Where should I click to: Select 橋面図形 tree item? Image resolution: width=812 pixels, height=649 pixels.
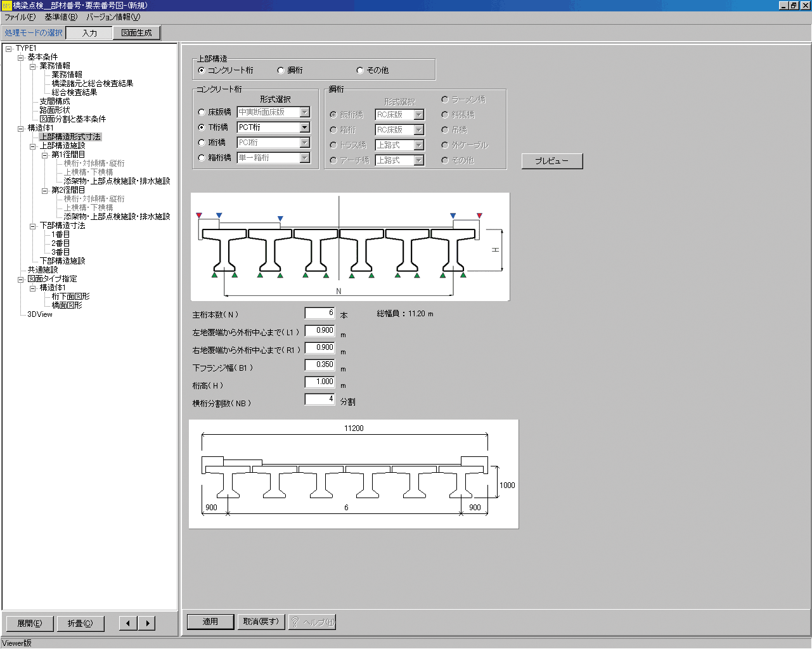[67, 305]
